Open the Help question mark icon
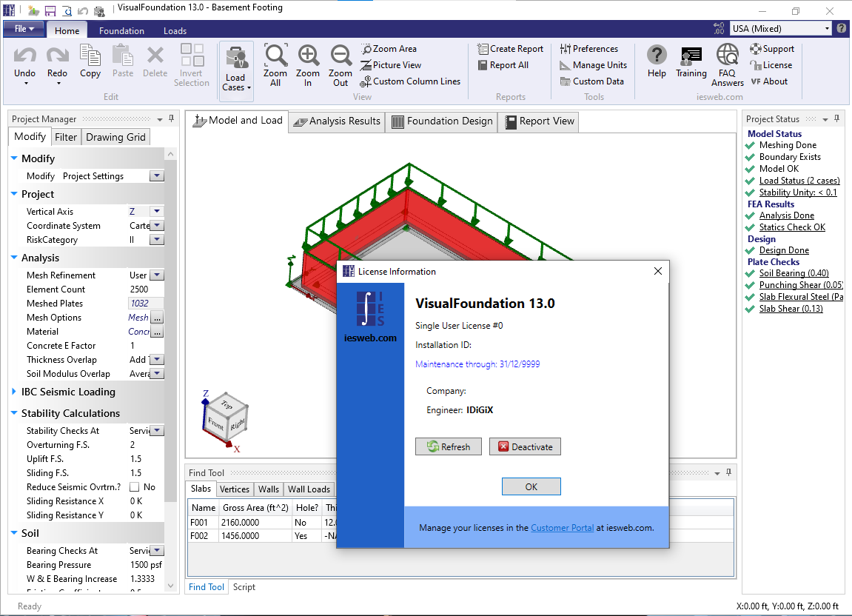Screen dimensions: 852x616 (x=657, y=56)
